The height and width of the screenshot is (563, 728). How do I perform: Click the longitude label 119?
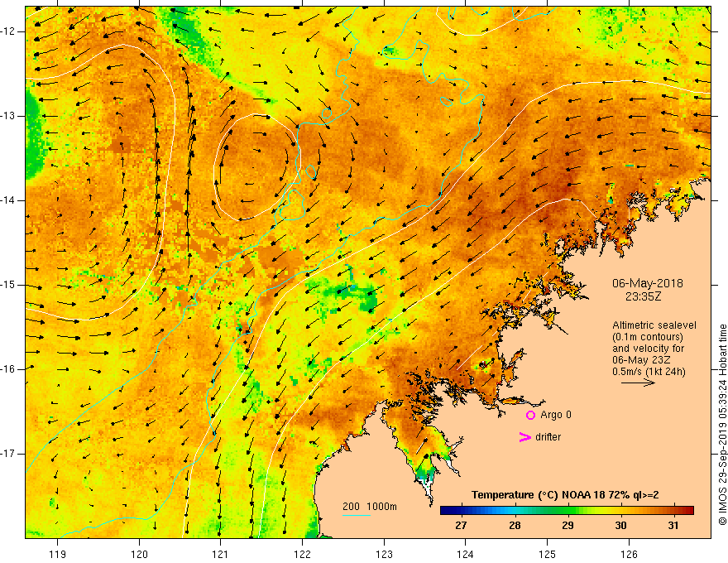point(58,554)
